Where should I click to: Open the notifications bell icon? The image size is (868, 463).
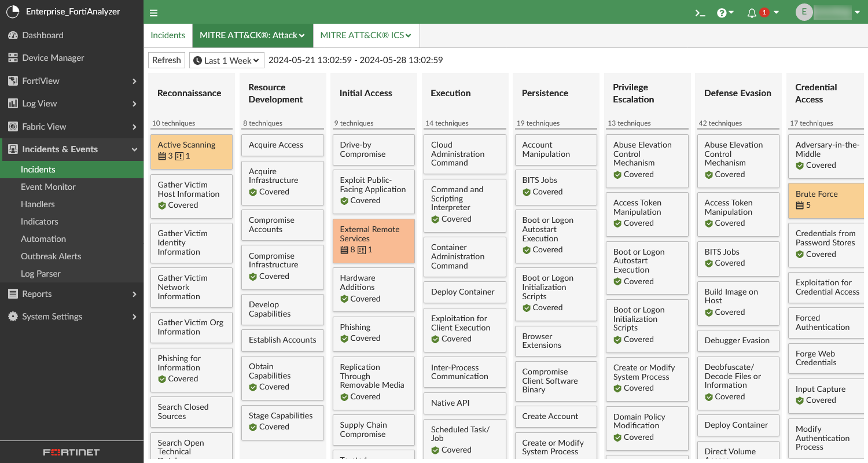752,13
